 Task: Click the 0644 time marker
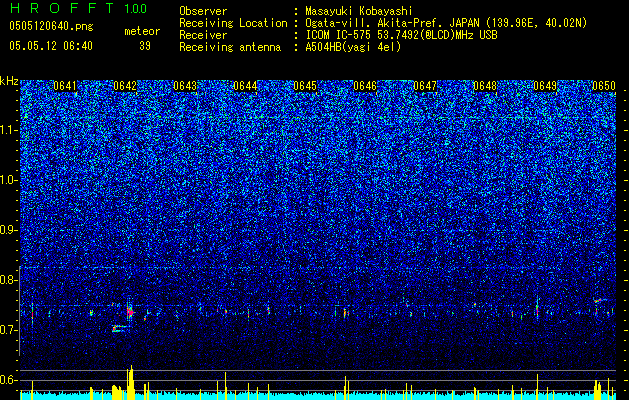[245, 86]
